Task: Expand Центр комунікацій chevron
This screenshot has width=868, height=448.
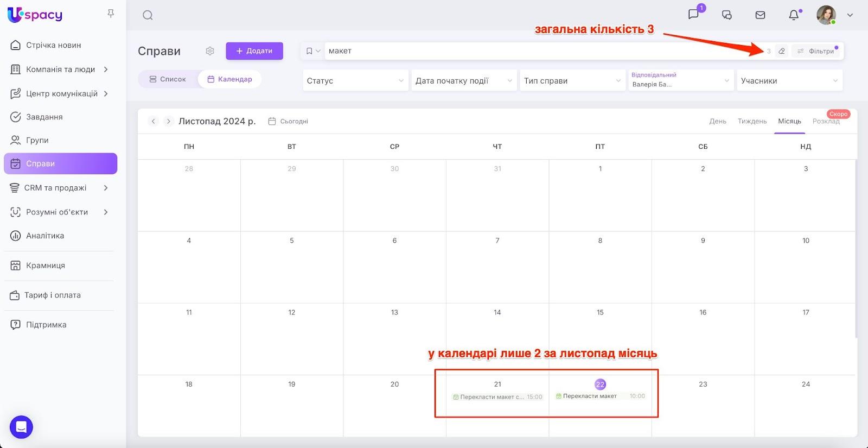Action: (106, 93)
